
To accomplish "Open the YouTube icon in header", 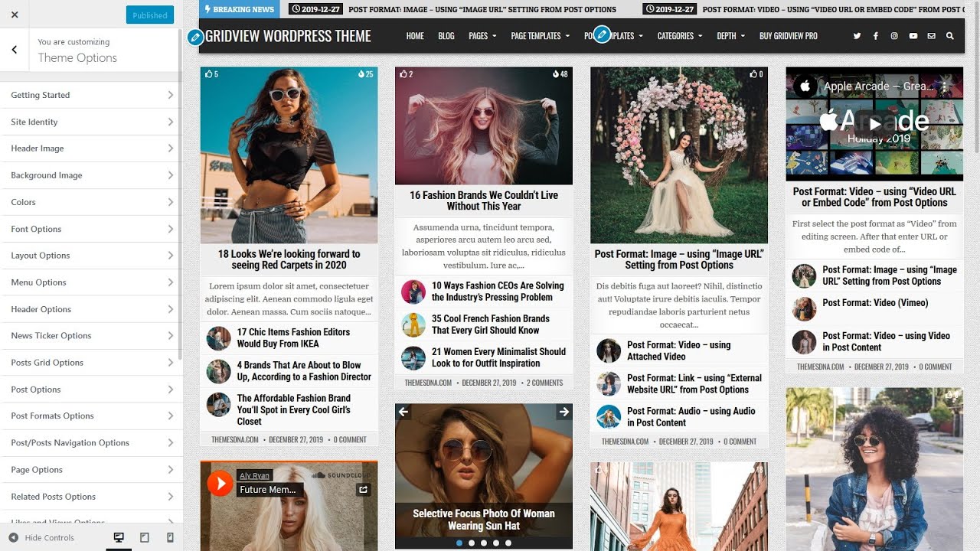I will pyautogui.click(x=913, y=36).
